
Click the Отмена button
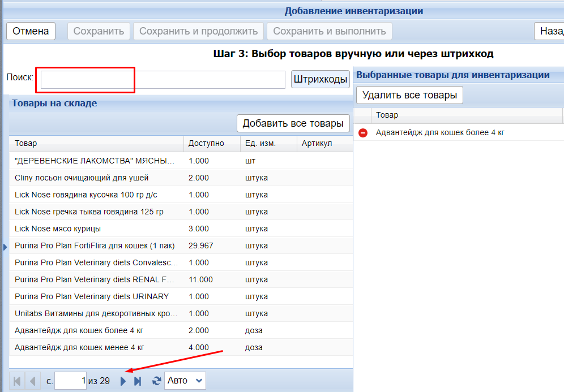(31, 31)
